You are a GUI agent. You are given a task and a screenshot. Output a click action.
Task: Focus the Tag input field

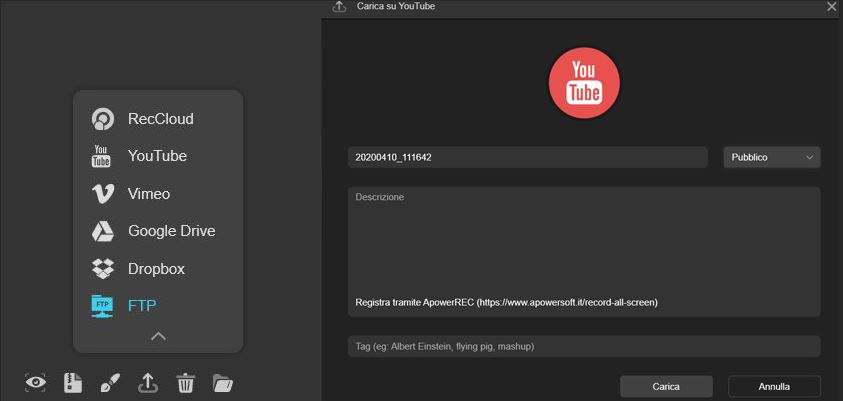(x=584, y=347)
